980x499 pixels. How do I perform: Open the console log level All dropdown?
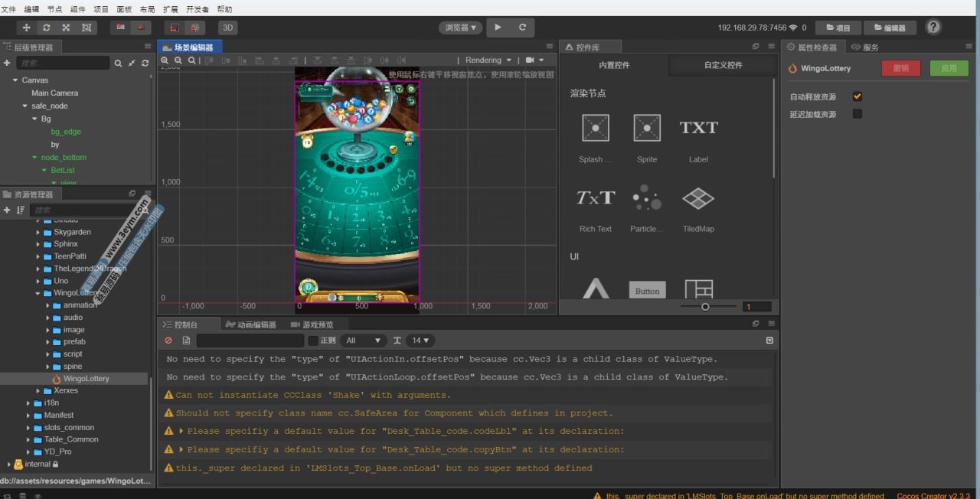coord(364,341)
